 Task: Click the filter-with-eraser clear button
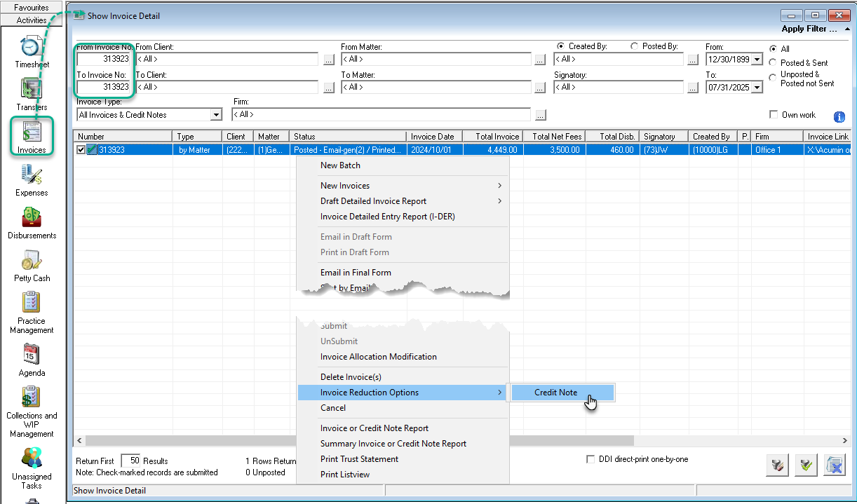[x=777, y=465]
